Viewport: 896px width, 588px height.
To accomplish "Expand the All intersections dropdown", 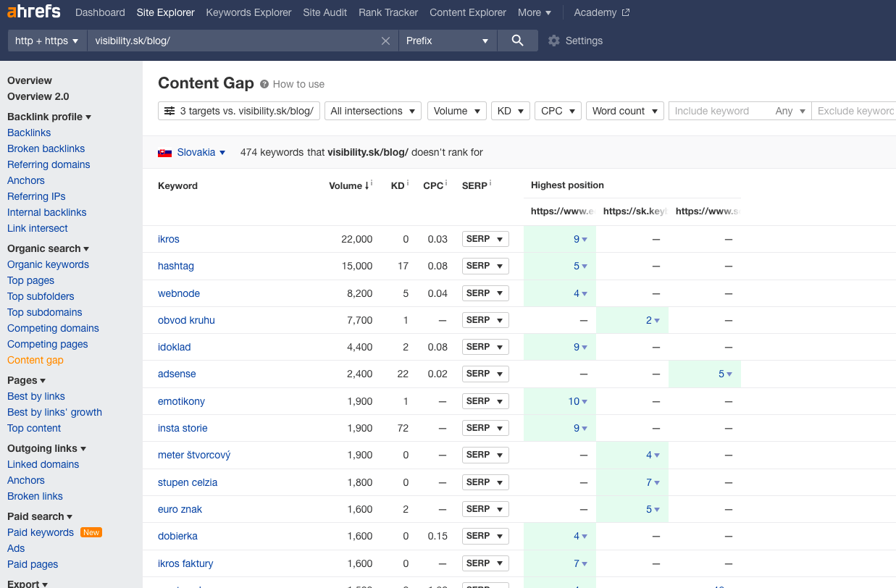I will [x=373, y=111].
